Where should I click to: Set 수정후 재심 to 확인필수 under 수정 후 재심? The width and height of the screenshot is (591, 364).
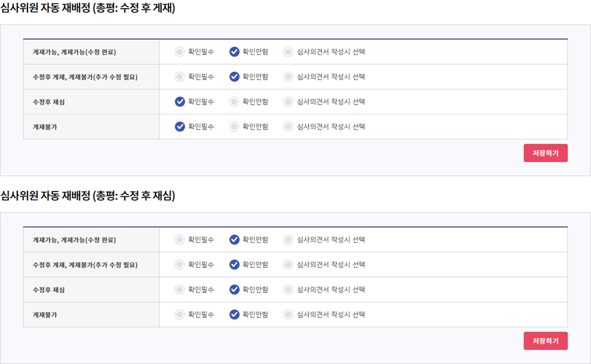point(179,290)
